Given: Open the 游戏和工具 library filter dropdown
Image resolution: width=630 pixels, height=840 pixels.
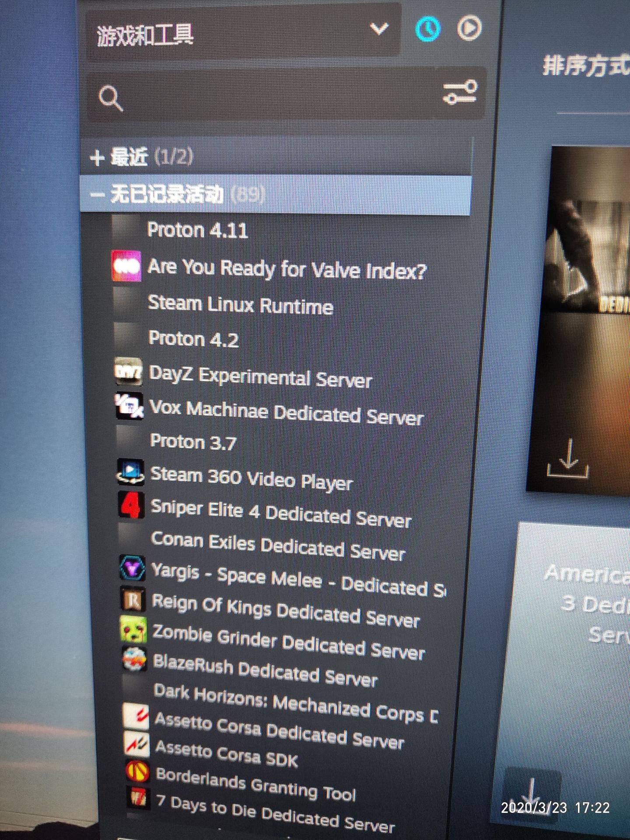Looking at the screenshot, I should (243, 31).
